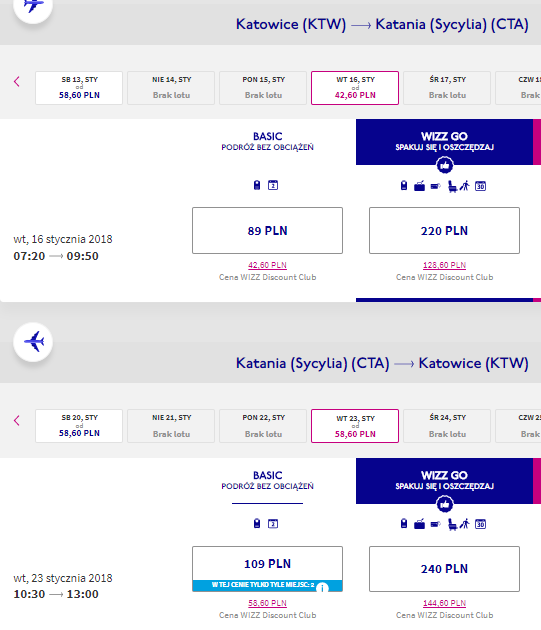Select return date SB 20 STY
Image resolution: width=541 pixels, height=630 pixels.
(79, 426)
